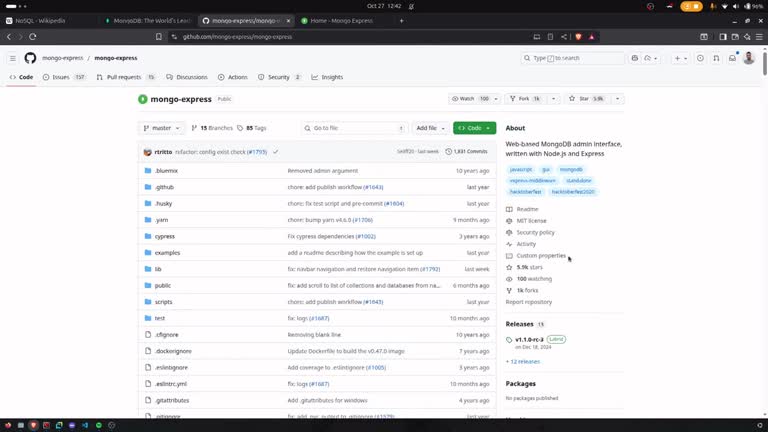The width and height of the screenshot is (768, 432).
Task: Focus the Go to file search field
Action: [x=354, y=128]
